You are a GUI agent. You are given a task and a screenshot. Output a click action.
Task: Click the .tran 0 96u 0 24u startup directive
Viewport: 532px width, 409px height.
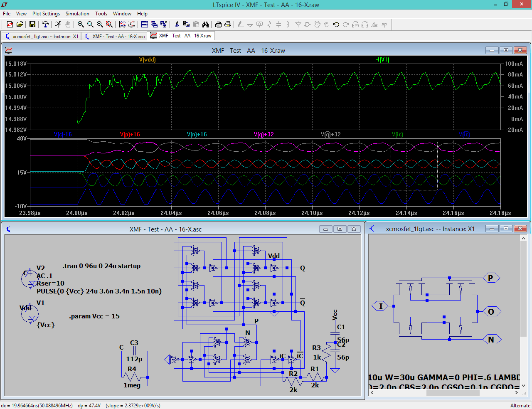pos(101,266)
